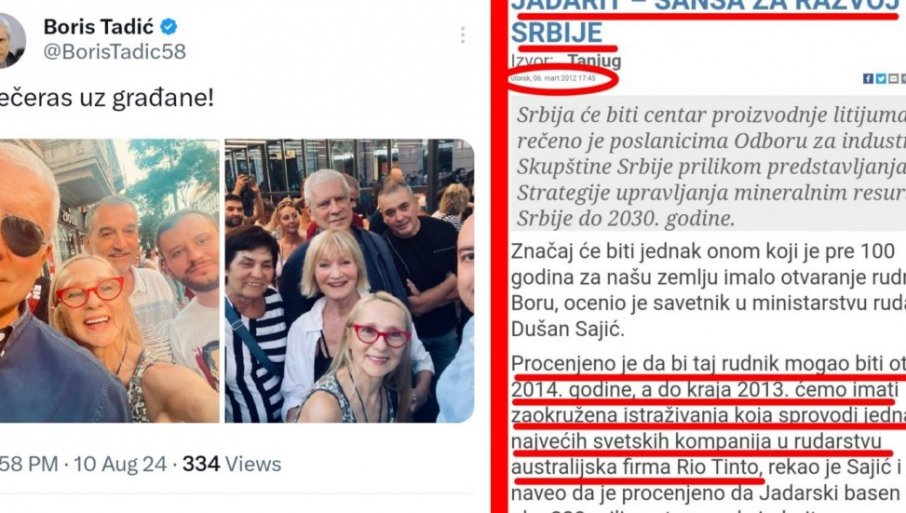Open the tweet's three-dot more options menu
The image size is (906, 513).
(462, 35)
